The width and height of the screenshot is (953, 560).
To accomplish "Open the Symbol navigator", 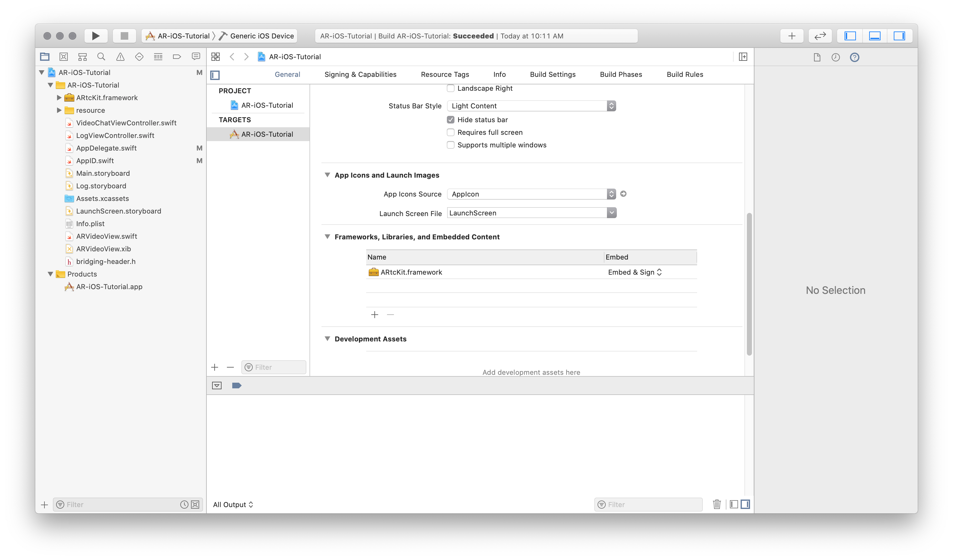I will [83, 57].
